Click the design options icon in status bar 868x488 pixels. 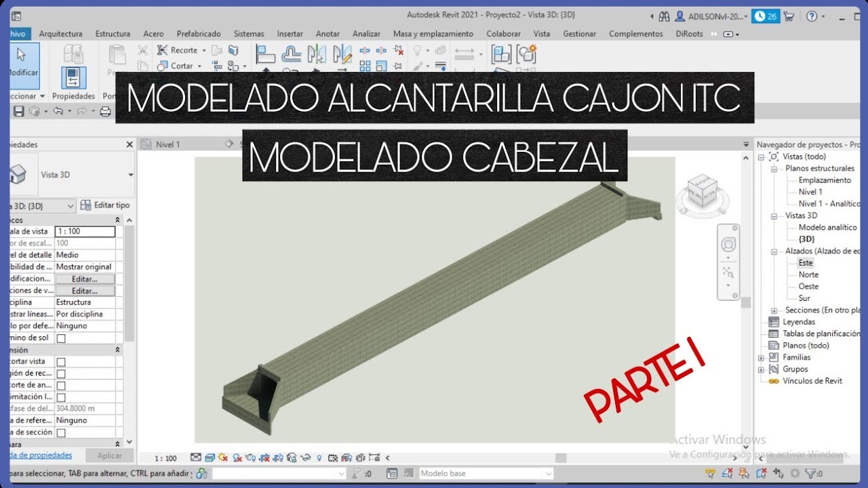point(392,474)
